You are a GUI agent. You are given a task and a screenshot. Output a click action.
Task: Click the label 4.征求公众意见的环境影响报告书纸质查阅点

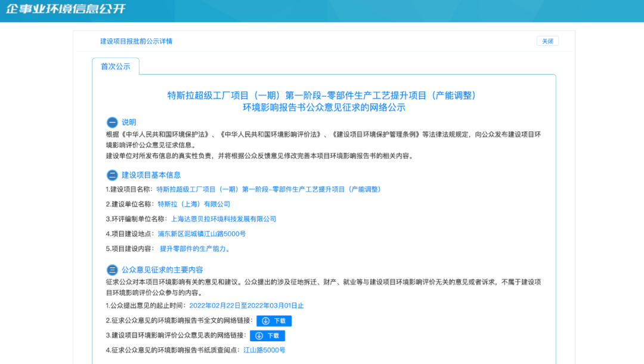[173, 350]
